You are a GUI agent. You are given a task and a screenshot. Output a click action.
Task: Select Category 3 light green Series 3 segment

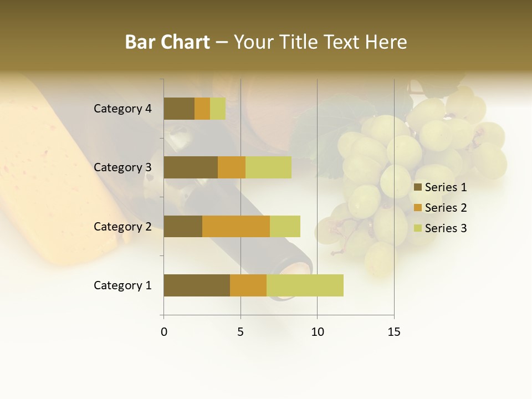click(x=268, y=167)
